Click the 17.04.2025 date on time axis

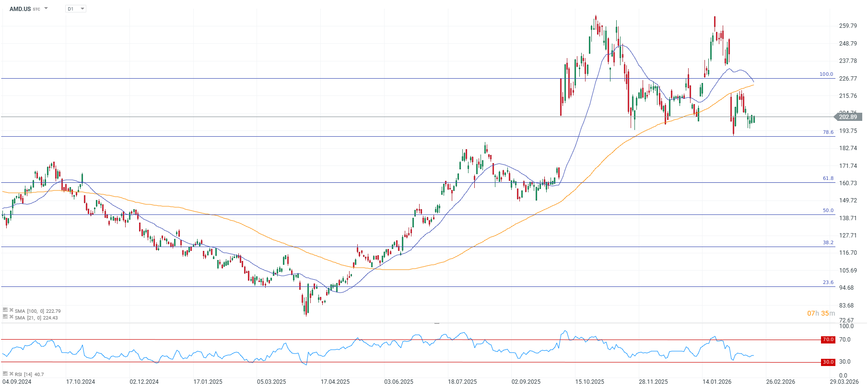(335, 382)
